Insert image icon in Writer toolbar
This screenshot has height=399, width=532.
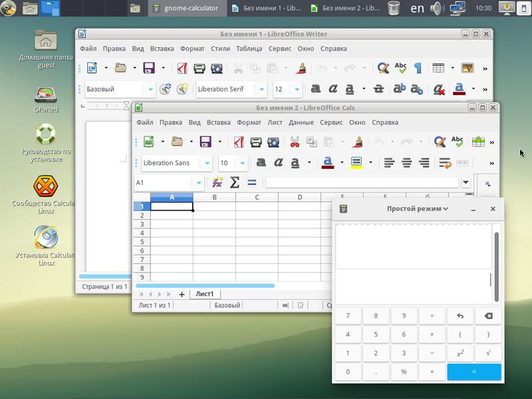tap(467, 68)
